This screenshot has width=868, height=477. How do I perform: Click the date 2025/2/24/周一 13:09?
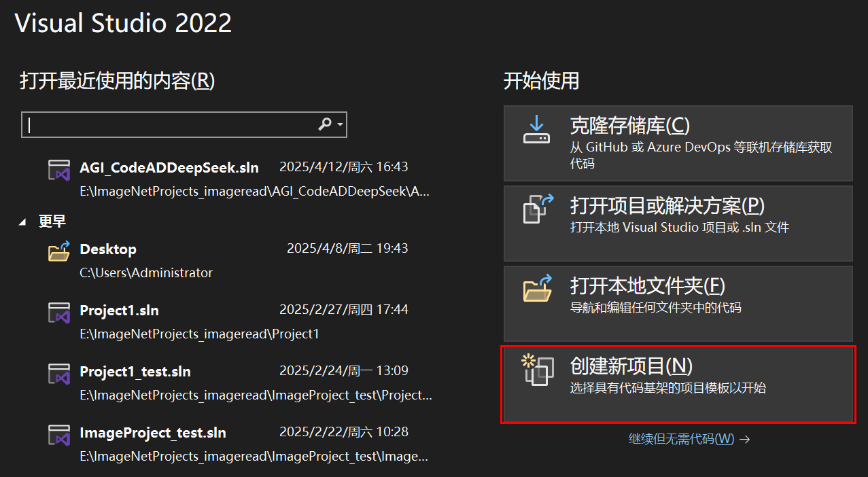click(344, 370)
